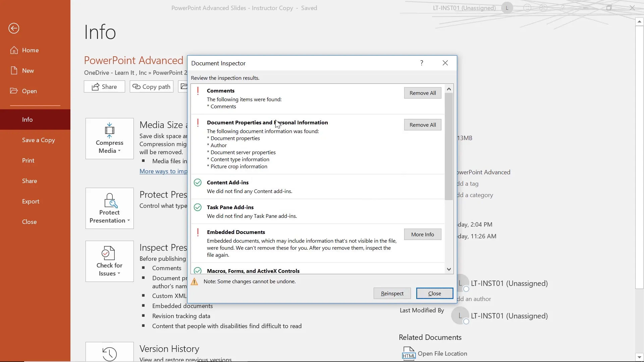Click the Share arrow icon on Share button
This screenshot has height=362, width=644.
[96, 87]
